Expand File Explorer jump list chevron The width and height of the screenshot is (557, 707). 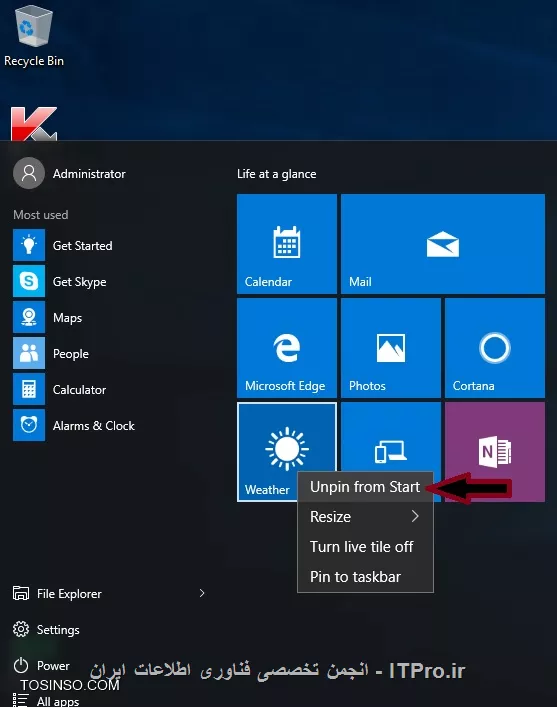point(202,593)
